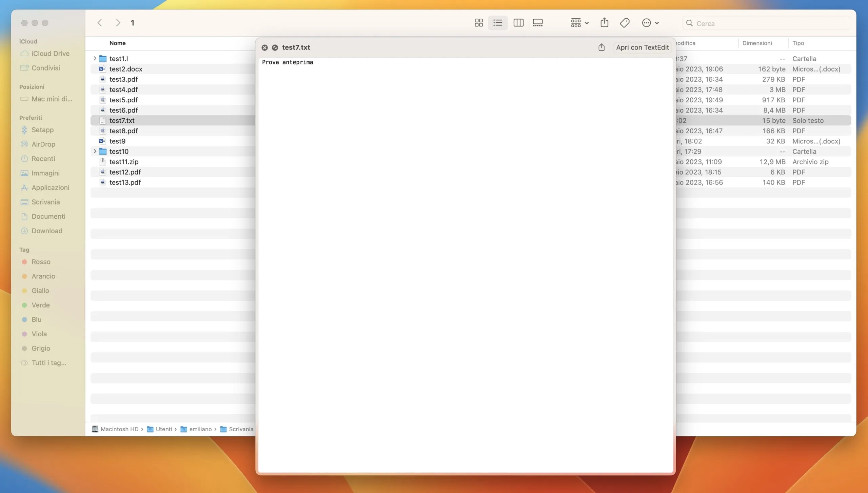Switch to column view
Screen dimensions: 868x493
[x=518, y=23]
